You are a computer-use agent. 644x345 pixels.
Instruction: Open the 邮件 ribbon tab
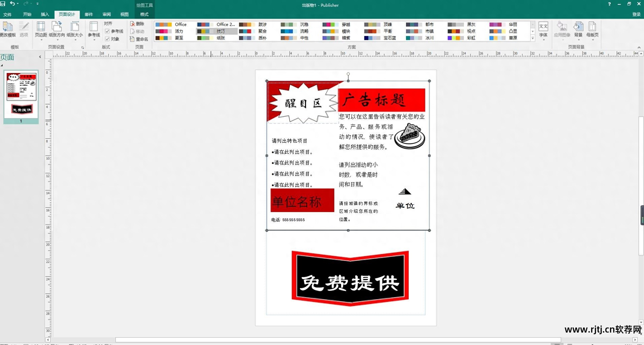88,14
